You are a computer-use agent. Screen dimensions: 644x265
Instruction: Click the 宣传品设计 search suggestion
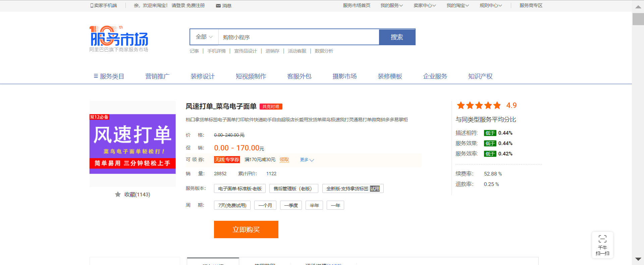click(246, 51)
